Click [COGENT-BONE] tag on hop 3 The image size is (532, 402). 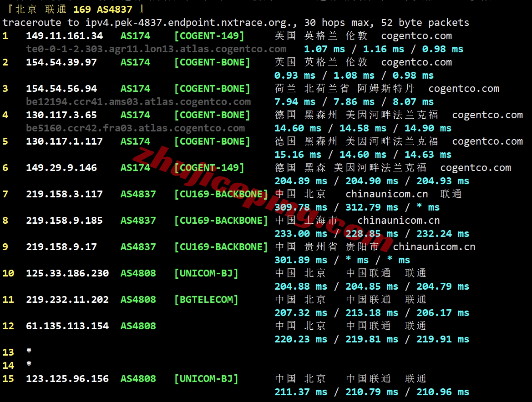pyautogui.click(x=212, y=89)
